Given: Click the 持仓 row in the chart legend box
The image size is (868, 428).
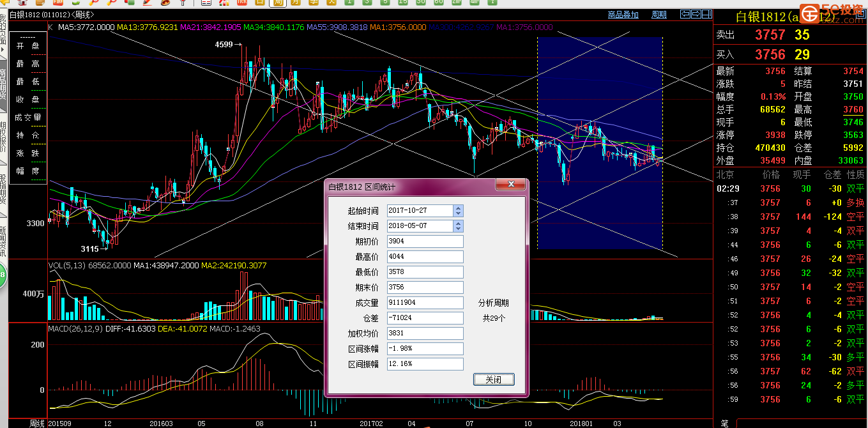Looking at the screenshot, I should [27, 135].
